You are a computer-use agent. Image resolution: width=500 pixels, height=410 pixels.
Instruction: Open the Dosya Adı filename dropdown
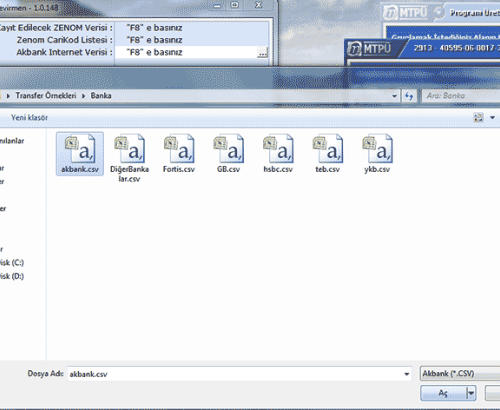click(407, 374)
